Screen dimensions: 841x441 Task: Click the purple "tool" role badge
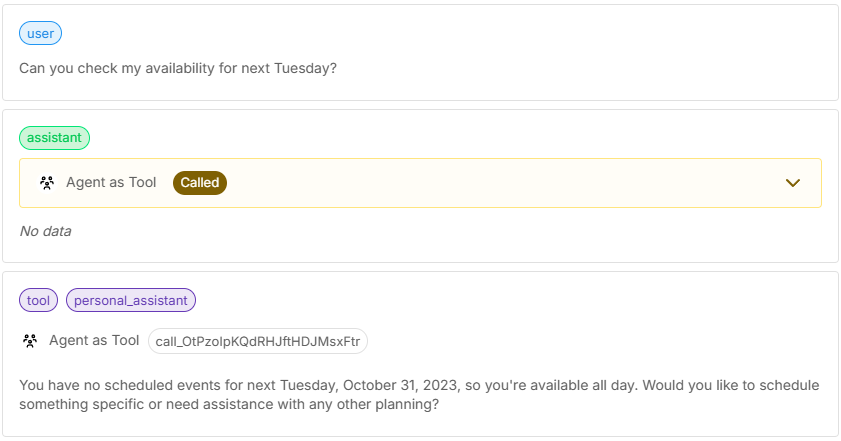[39, 299]
